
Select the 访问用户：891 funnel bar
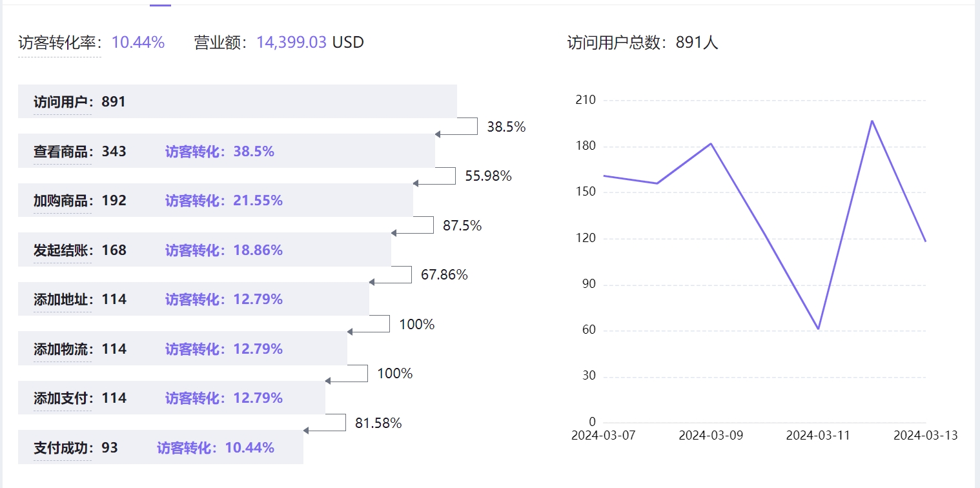point(238,101)
